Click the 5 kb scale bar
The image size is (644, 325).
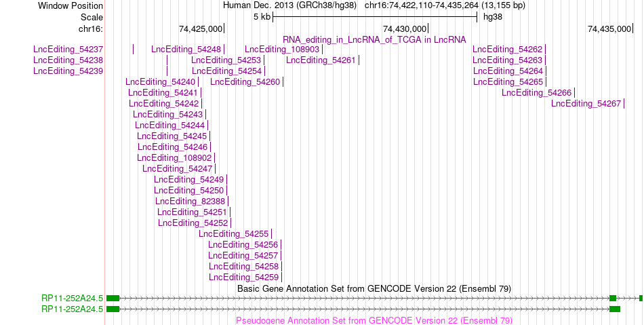point(375,17)
